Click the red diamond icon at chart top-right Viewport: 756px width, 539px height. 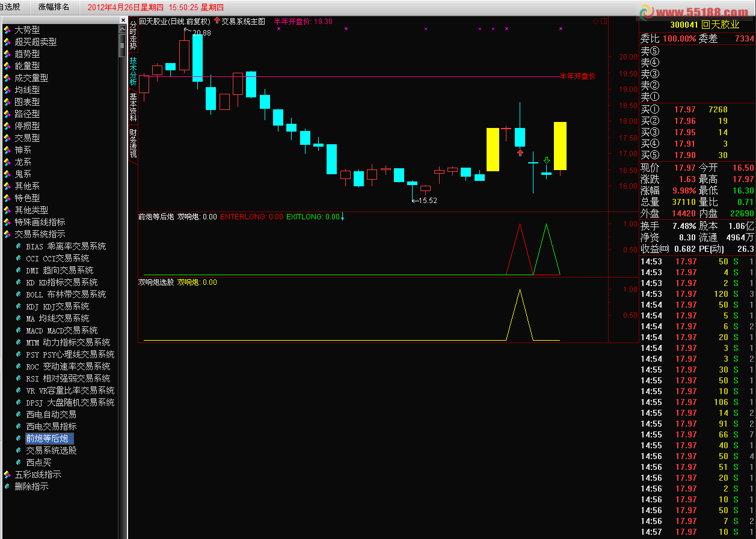(595, 21)
